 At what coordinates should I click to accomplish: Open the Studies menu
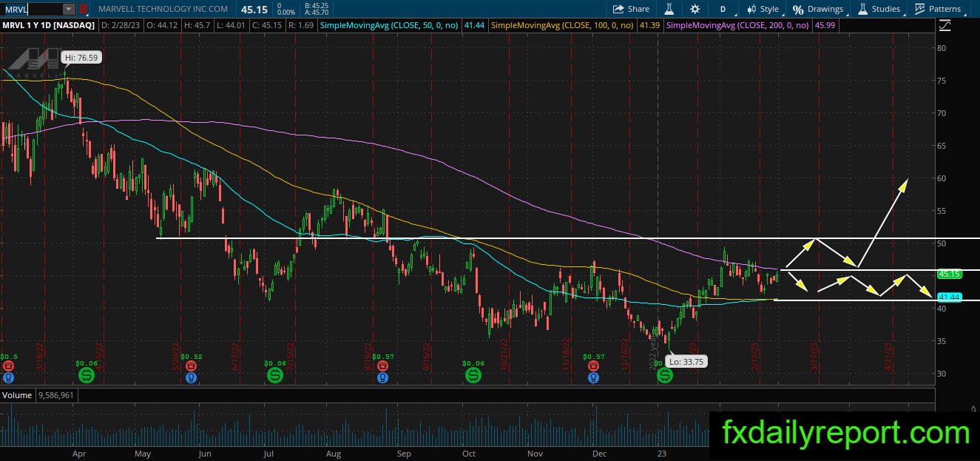click(879, 9)
